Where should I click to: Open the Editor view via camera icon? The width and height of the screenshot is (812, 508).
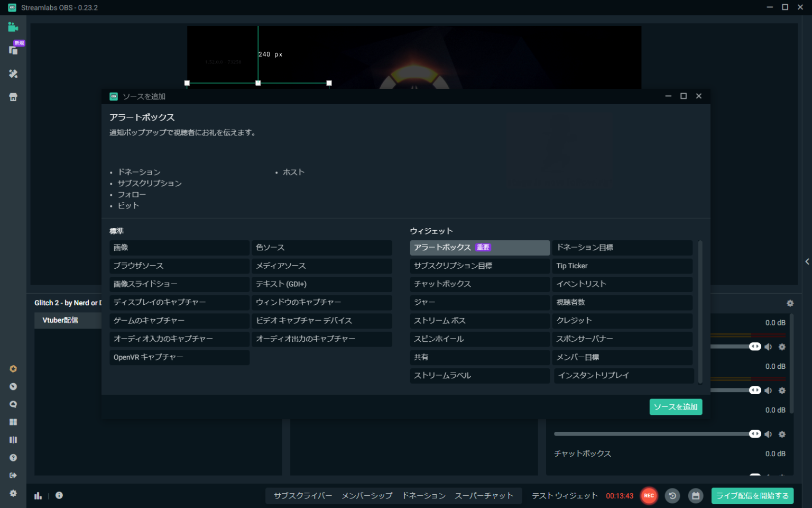click(x=13, y=26)
